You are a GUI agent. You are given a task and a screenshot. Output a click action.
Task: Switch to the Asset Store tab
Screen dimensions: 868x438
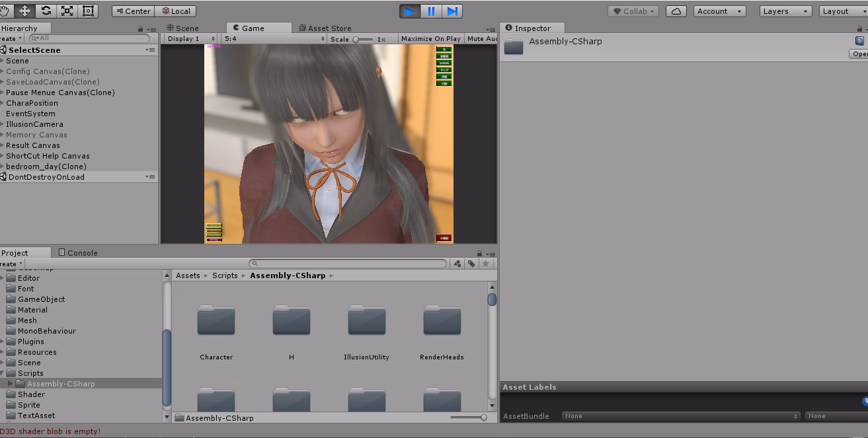[325, 28]
